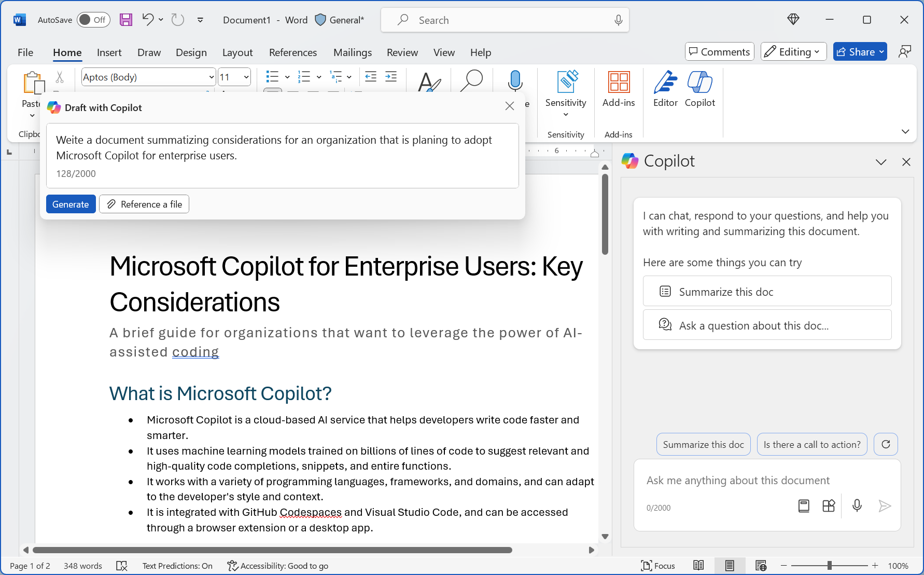The image size is (924, 575).
Task: Click the Bullets list icon
Action: click(272, 77)
